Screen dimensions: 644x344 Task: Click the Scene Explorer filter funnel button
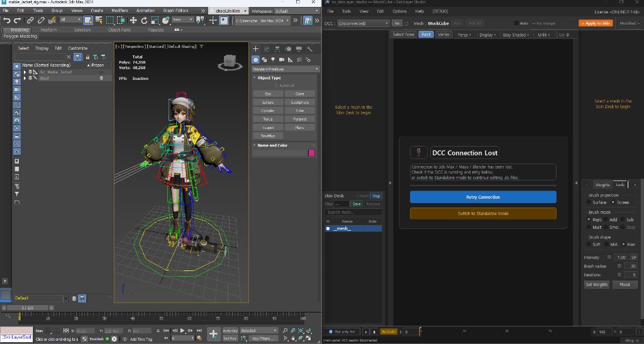click(x=77, y=57)
